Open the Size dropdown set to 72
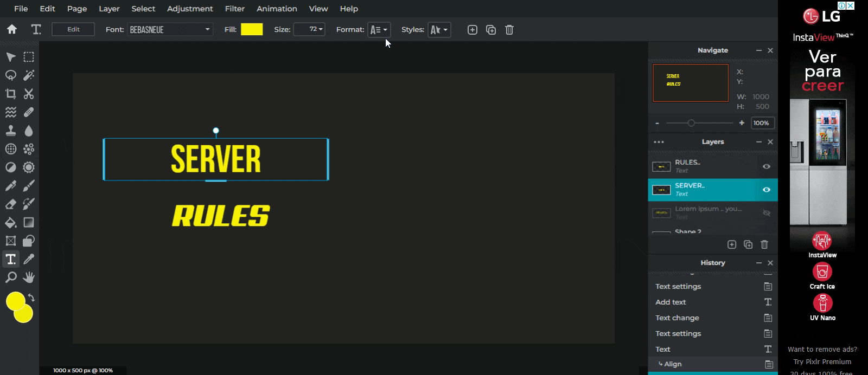Screen dimensions: 868x375 coord(309,29)
